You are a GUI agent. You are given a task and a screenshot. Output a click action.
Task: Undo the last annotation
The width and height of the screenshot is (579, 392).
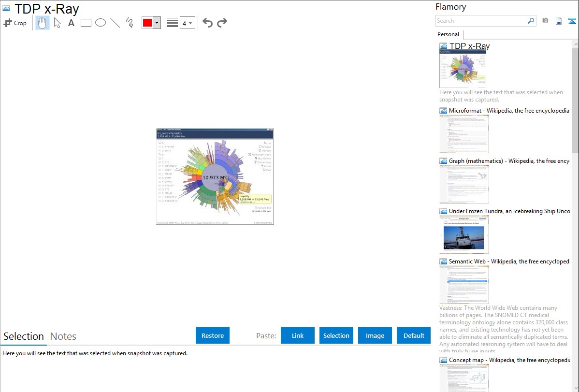point(207,23)
